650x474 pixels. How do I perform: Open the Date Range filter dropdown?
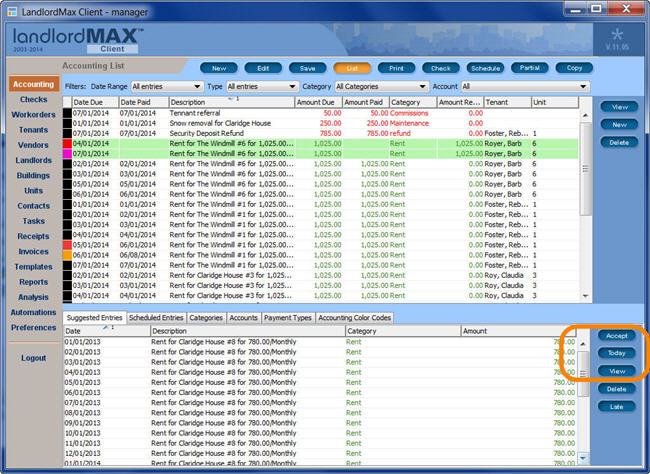(167, 86)
